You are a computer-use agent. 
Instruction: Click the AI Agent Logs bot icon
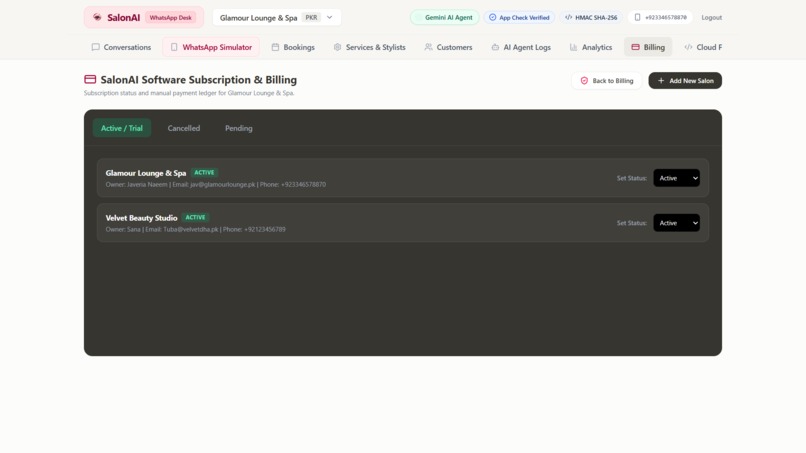tap(495, 47)
